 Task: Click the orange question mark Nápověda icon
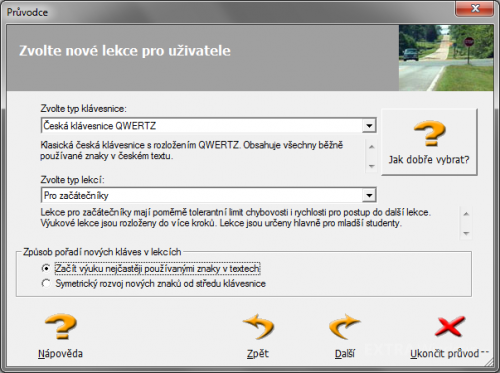pyautogui.click(x=61, y=326)
